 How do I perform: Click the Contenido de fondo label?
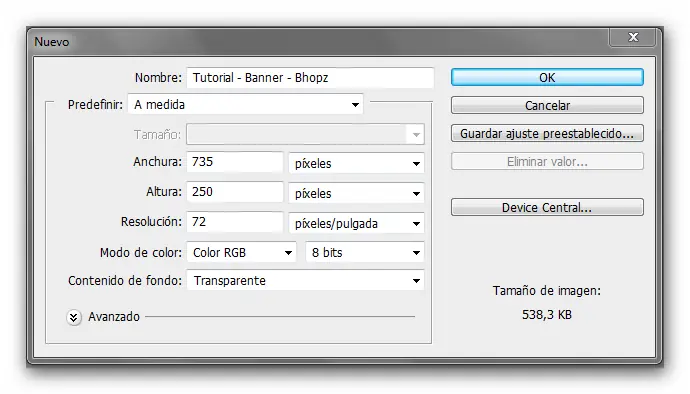click(125, 280)
